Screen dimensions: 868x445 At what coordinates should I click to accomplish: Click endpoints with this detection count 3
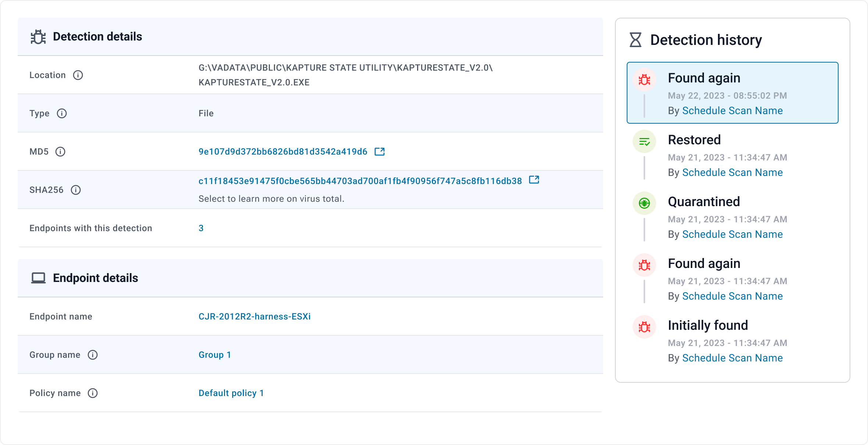tap(201, 228)
